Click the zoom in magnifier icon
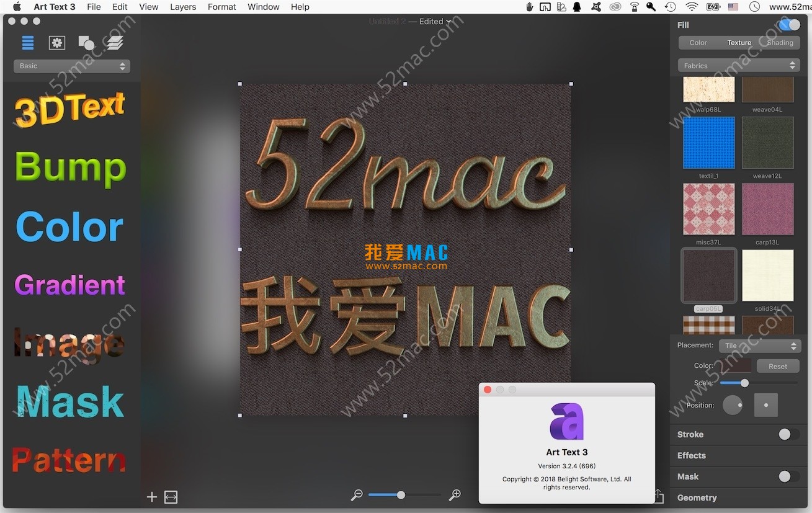 [x=455, y=494]
